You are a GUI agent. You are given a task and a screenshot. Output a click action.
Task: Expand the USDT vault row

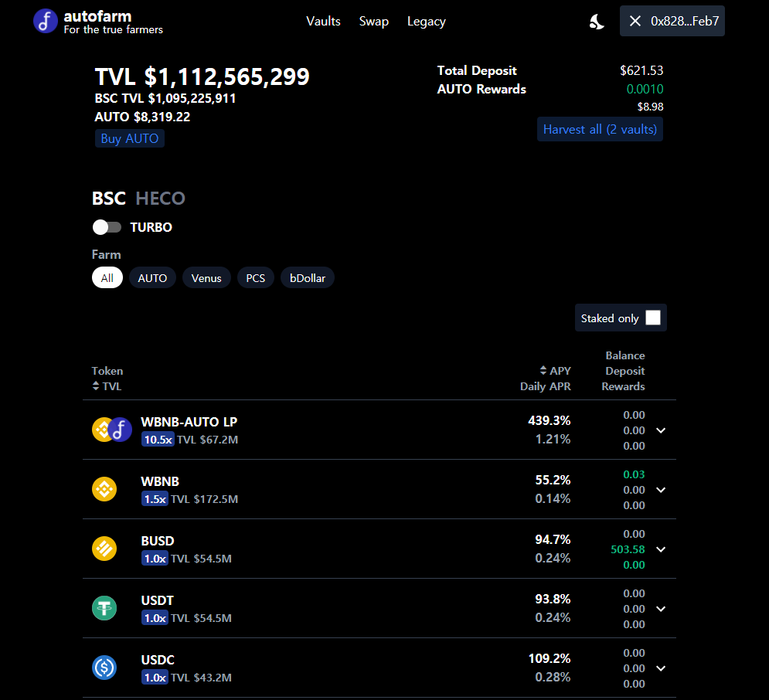(x=661, y=609)
